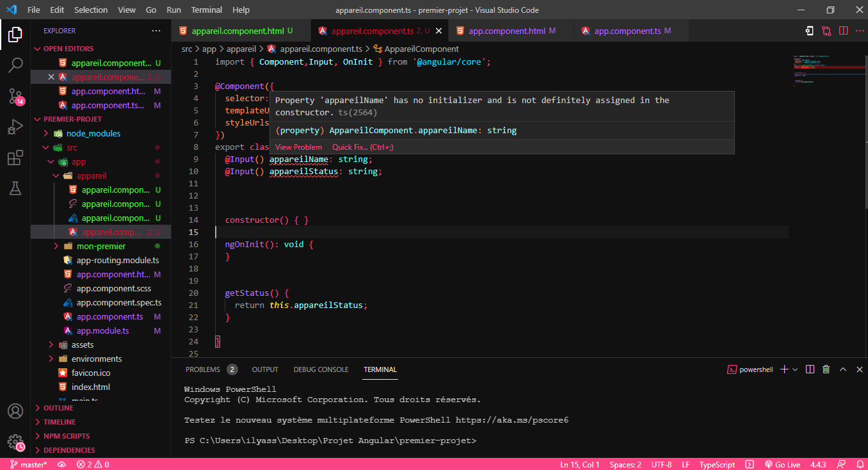Image resolution: width=868 pixels, height=470 pixels.
Task: Close appareil.component.ts in Open Editors
Action: pyautogui.click(x=51, y=77)
